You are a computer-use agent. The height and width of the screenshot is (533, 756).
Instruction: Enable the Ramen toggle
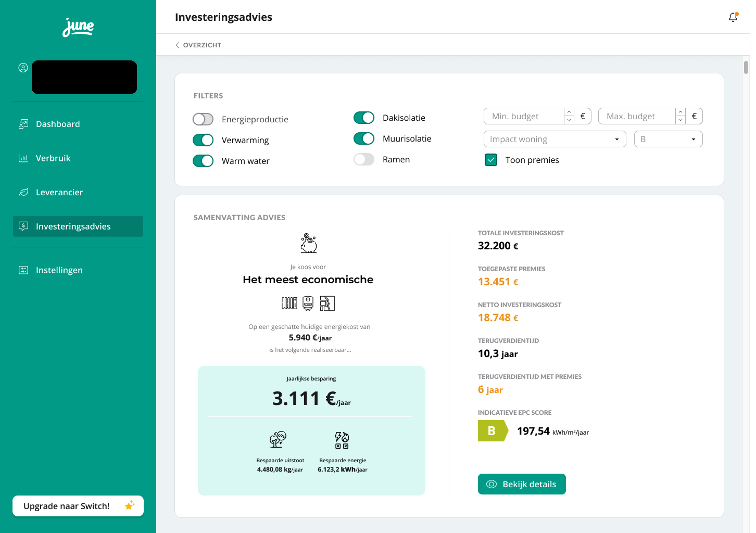pos(364,159)
